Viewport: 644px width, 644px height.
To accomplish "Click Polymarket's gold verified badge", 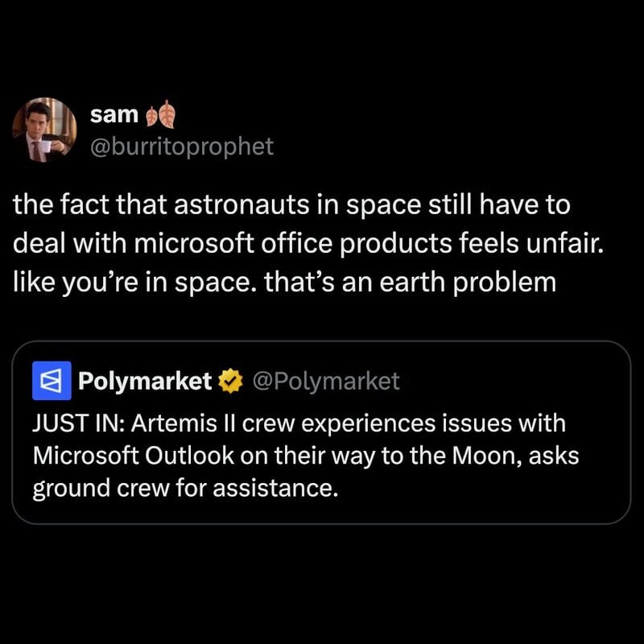I will coord(230,381).
